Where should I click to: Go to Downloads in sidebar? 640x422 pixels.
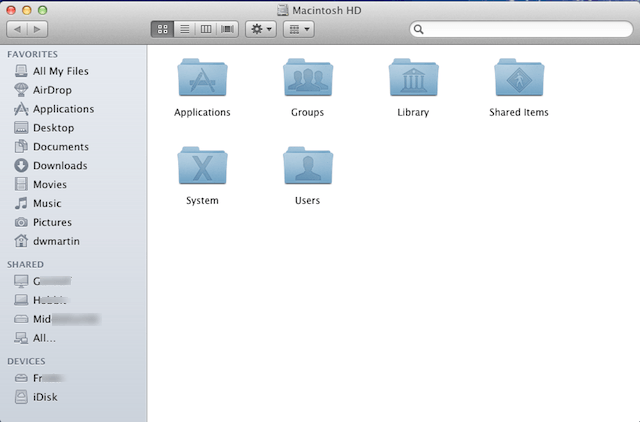click(59, 166)
